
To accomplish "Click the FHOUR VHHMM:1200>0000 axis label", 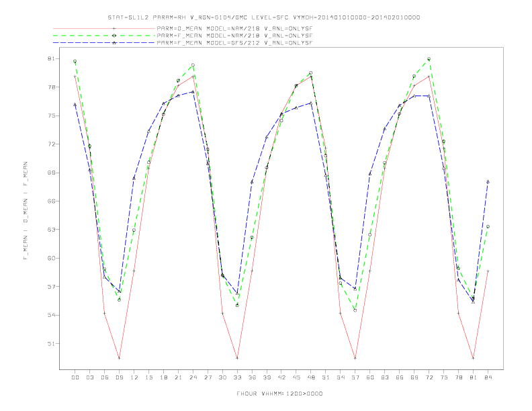I will coord(279,394).
